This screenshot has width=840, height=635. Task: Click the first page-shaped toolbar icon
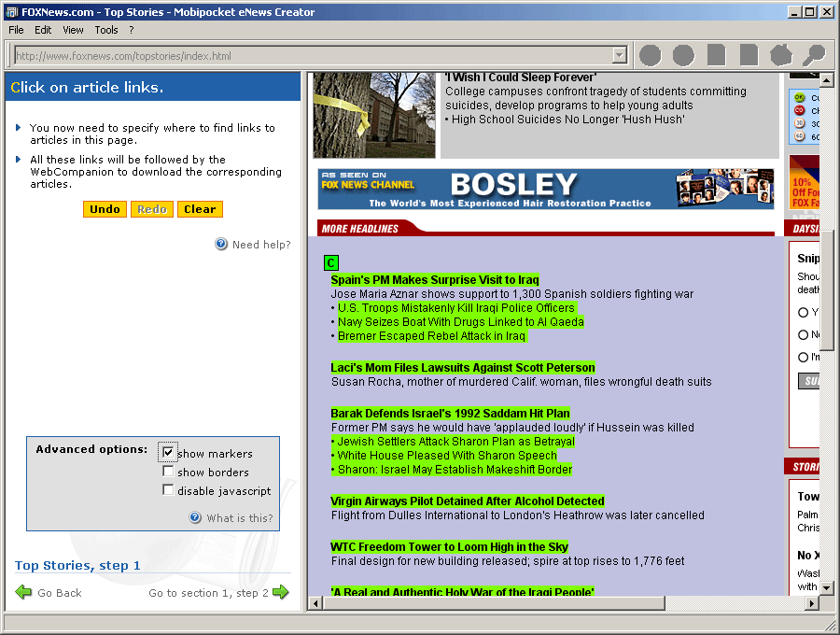pos(716,55)
